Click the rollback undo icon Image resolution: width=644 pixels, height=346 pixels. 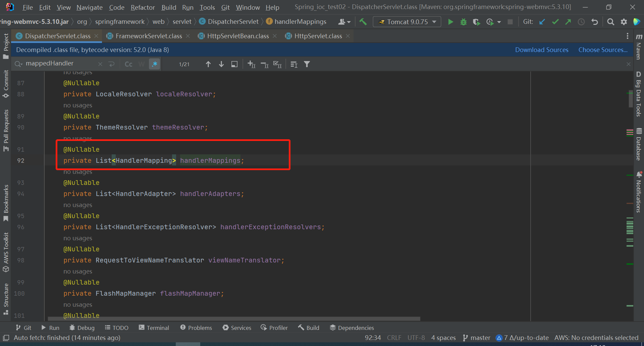(x=595, y=22)
